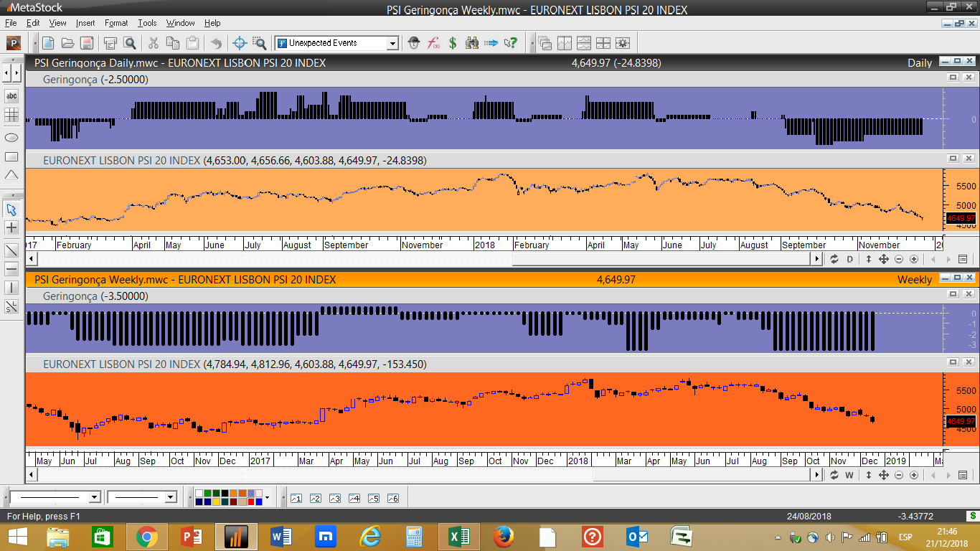
Task: Open the Indicator Builder f(x) icon
Action: (x=433, y=43)
